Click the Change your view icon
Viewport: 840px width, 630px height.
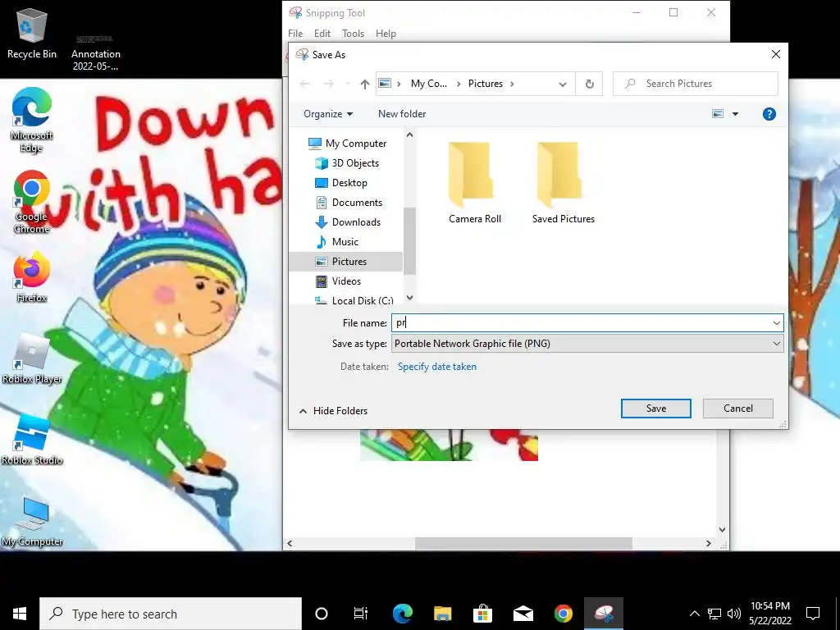pos(718,113)
